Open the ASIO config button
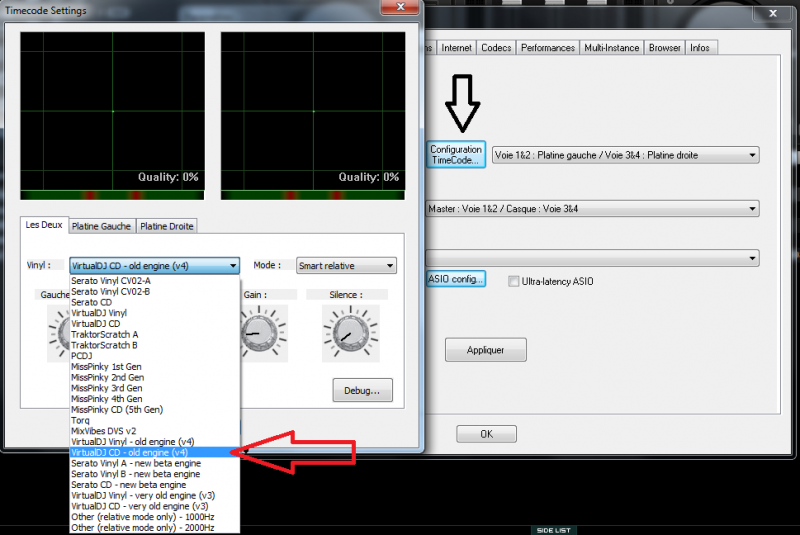The image size is (800, 535). pos(456,279)
